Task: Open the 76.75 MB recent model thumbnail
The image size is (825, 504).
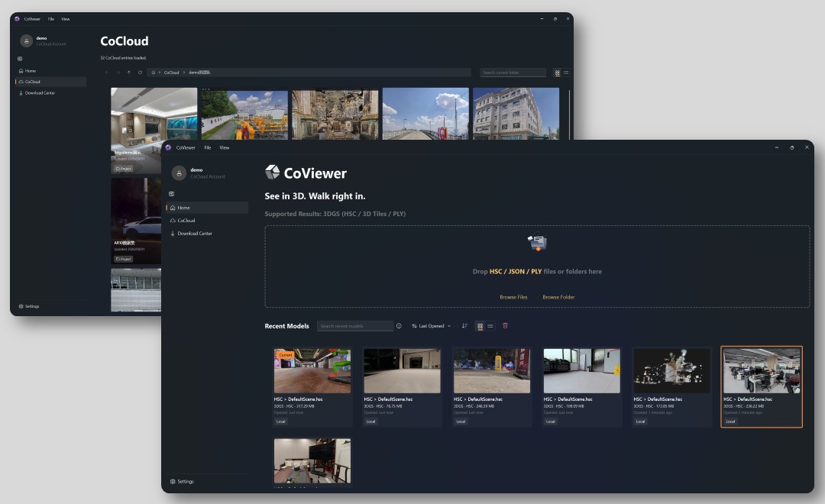Action: [x=402, y=370]
